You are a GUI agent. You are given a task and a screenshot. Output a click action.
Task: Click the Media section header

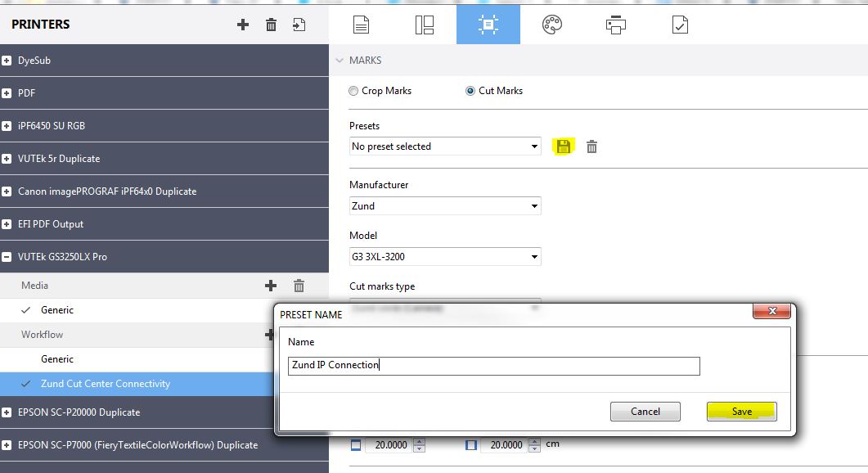34,286
